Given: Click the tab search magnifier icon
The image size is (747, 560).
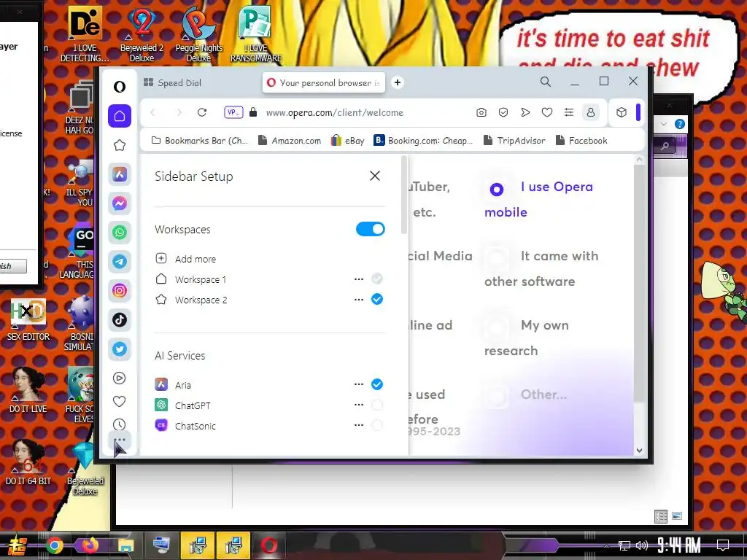Looking at the screenshot, I should (x=546, y=82).
